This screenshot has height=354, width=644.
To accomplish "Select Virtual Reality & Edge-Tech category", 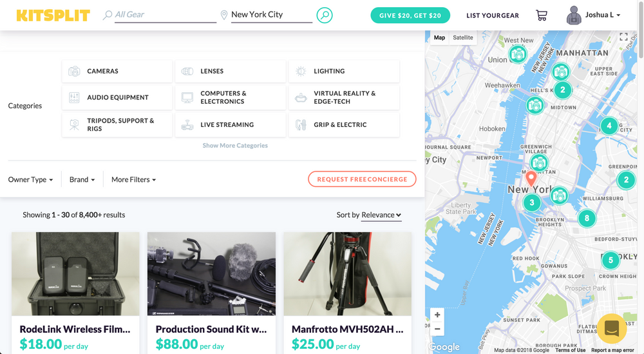I will pyautogui.click(x=344, y=97).
